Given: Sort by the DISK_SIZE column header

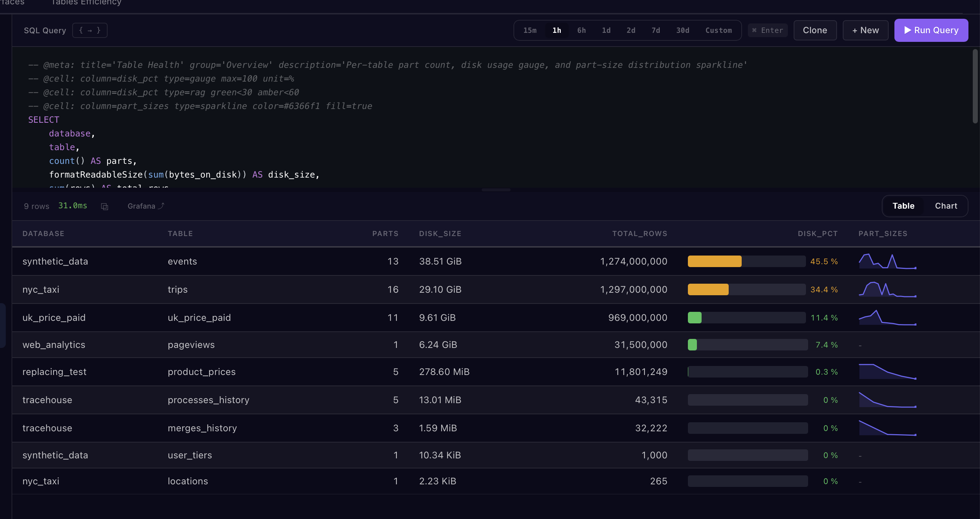Looking at the screenshot, I should coord(440,234).
